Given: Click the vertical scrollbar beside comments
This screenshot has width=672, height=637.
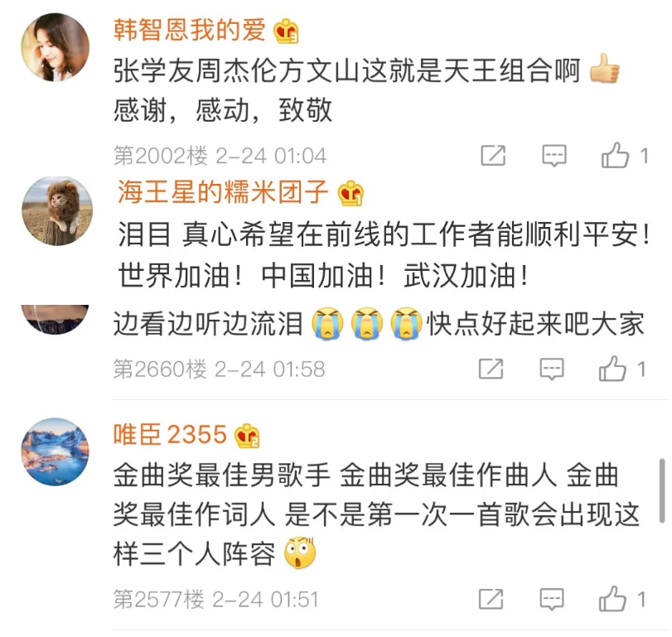Looking at the screenshot, I should 662,491.
